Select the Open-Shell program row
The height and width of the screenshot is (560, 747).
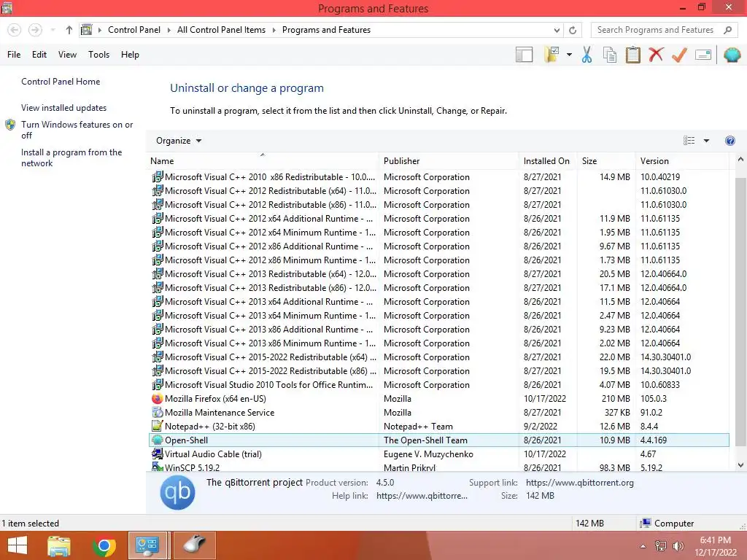tap(438, 440)
